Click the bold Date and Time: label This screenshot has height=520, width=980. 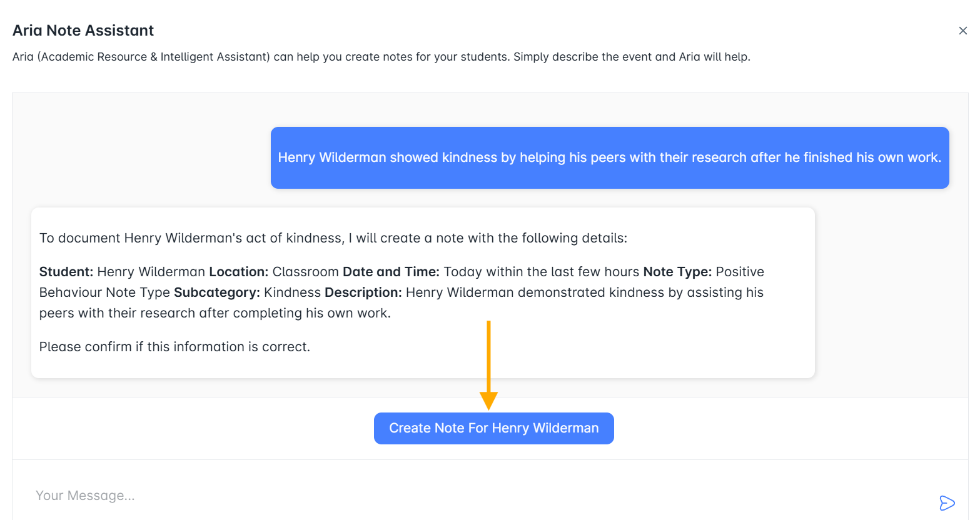[x=391, y=272]
